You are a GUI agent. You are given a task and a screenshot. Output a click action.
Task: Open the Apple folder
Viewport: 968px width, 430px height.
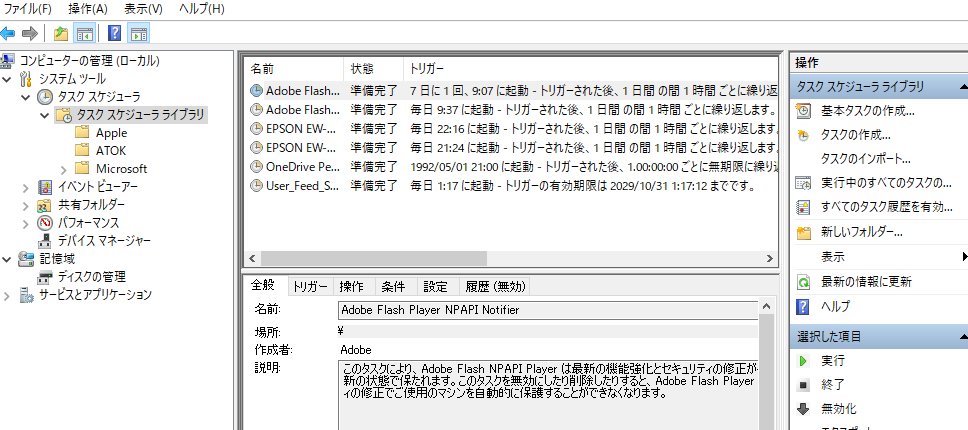(x=111, y=133)
